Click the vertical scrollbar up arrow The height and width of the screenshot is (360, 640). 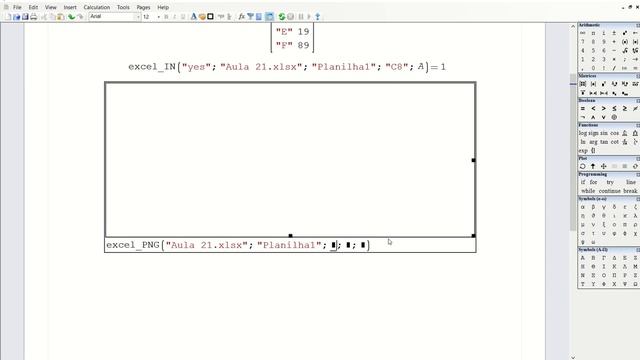[573, 27]
